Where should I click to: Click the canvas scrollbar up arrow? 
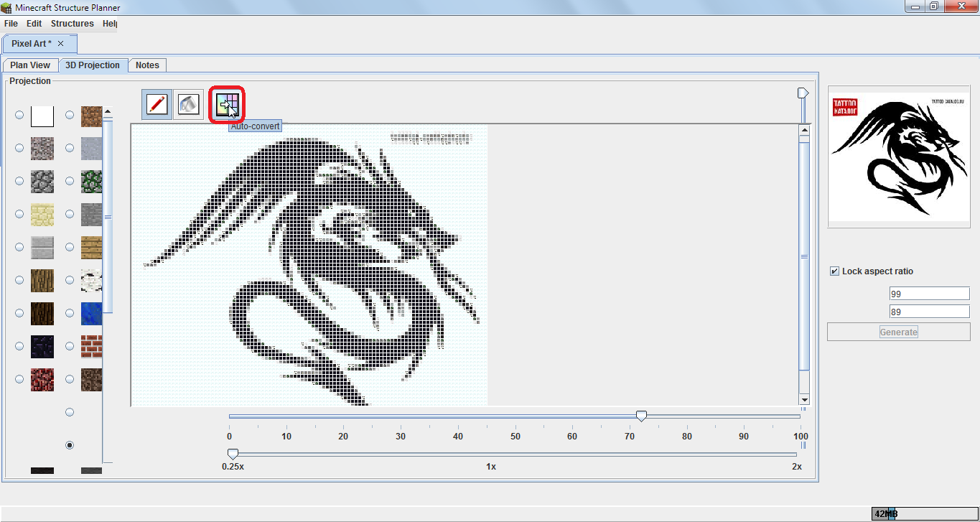(x=804, y=131)
